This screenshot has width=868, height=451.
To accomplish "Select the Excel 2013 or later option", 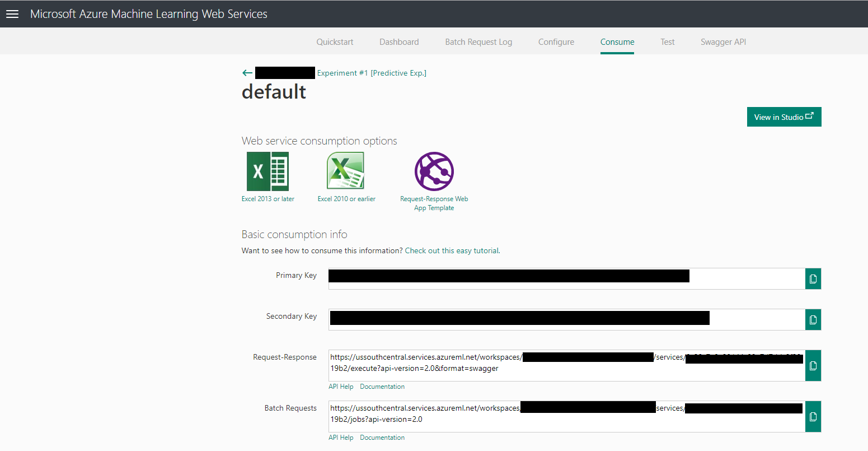I will tap(268, 171).
